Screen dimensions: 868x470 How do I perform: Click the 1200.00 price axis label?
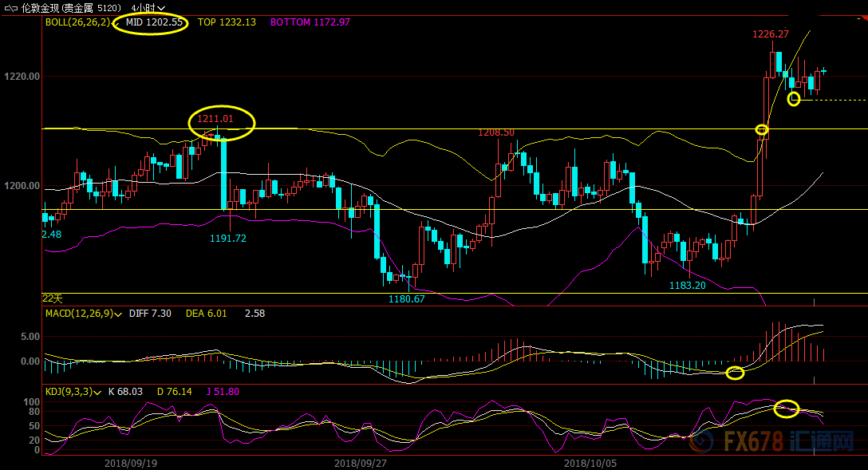click(x=22, y=186)
